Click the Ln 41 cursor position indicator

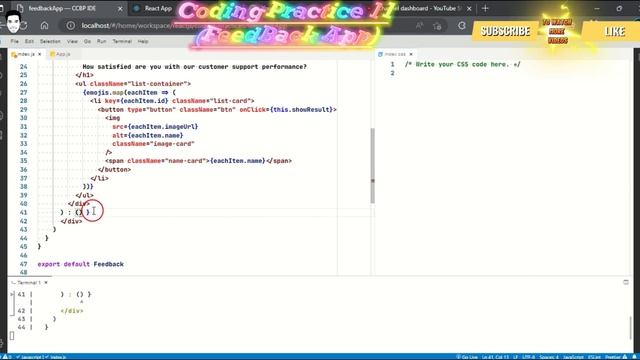pyautogui.click(x=495, y=357)
